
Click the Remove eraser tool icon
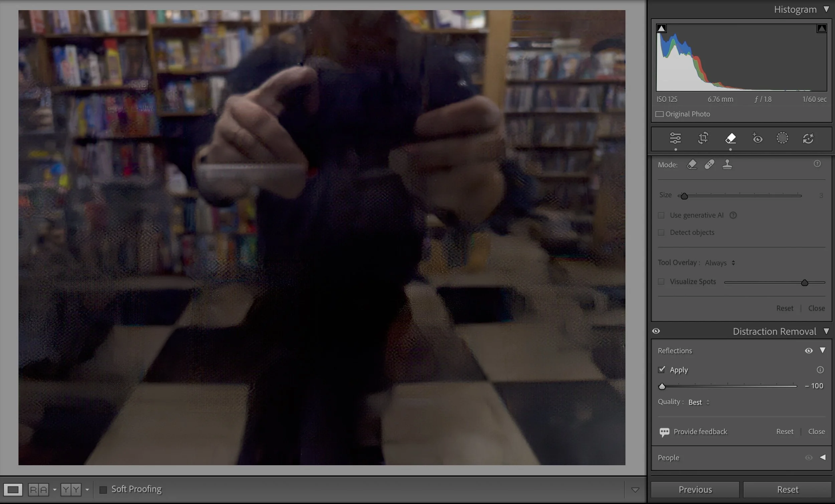pos(731,138)
